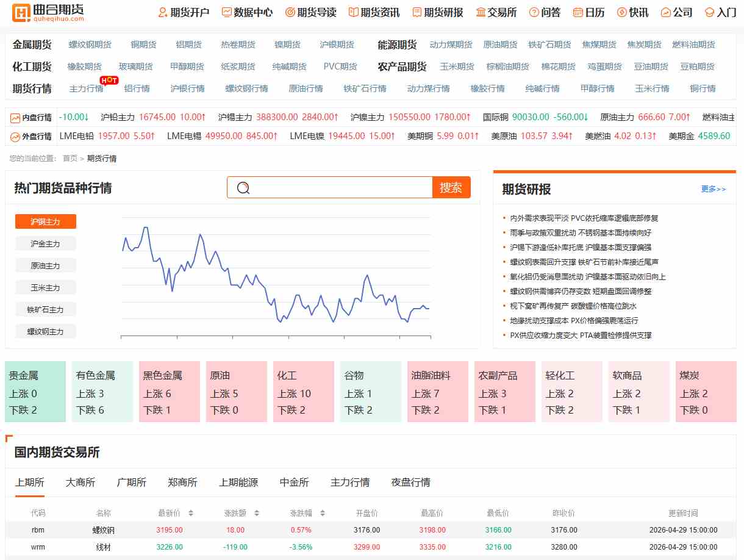Sort by 最新价 column arrows
Image resolution: width=744 pixels, height=560 pixels.
(191, 513)
